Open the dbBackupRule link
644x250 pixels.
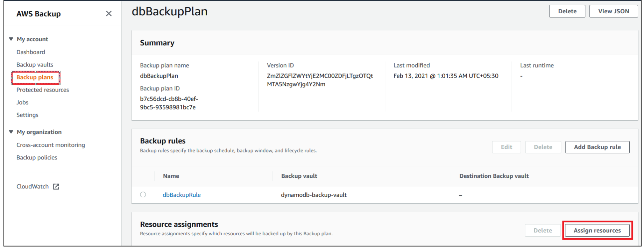tap(182, 195)
